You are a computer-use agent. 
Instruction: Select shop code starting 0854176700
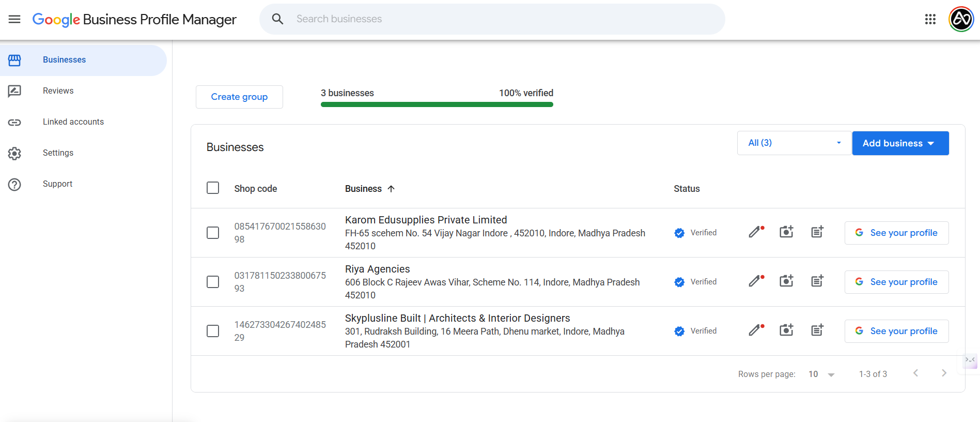coord(280,233)
